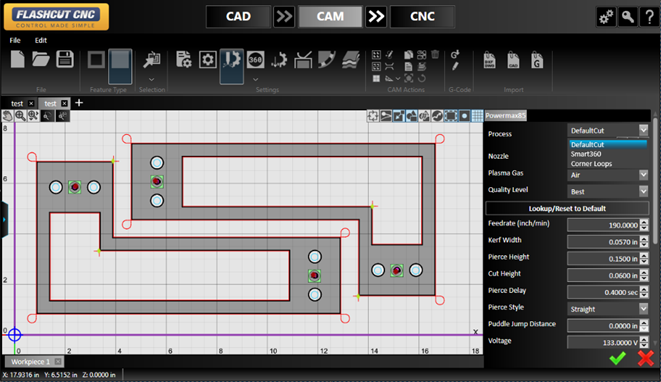
Task: Click the Pierce Height value field
Action: 603,259
